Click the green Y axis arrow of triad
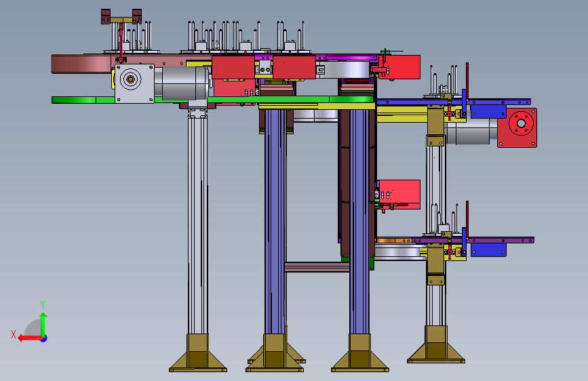588x381 pixels. coord(43,323)
